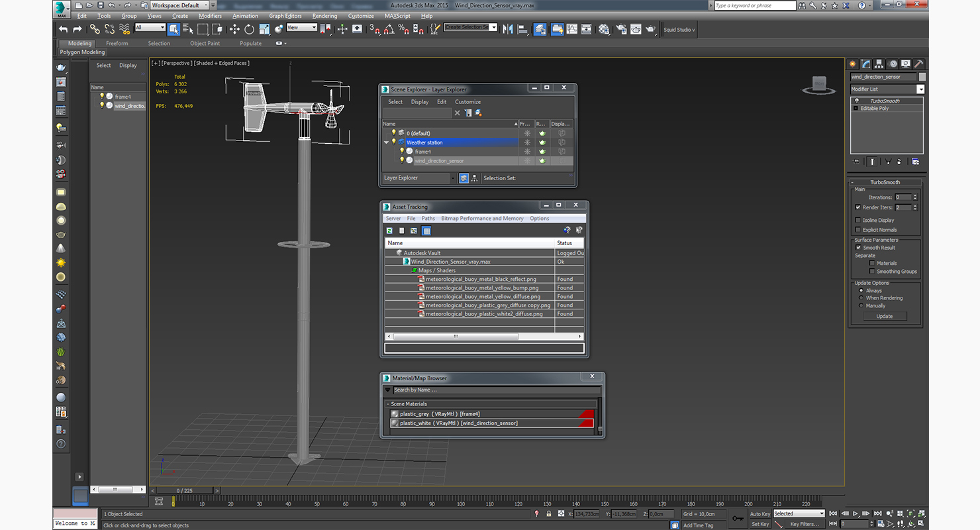This screenshot has width=980, height=530.
Task: Activate the Select and Scale tool
Action: (x=264, y=29)
